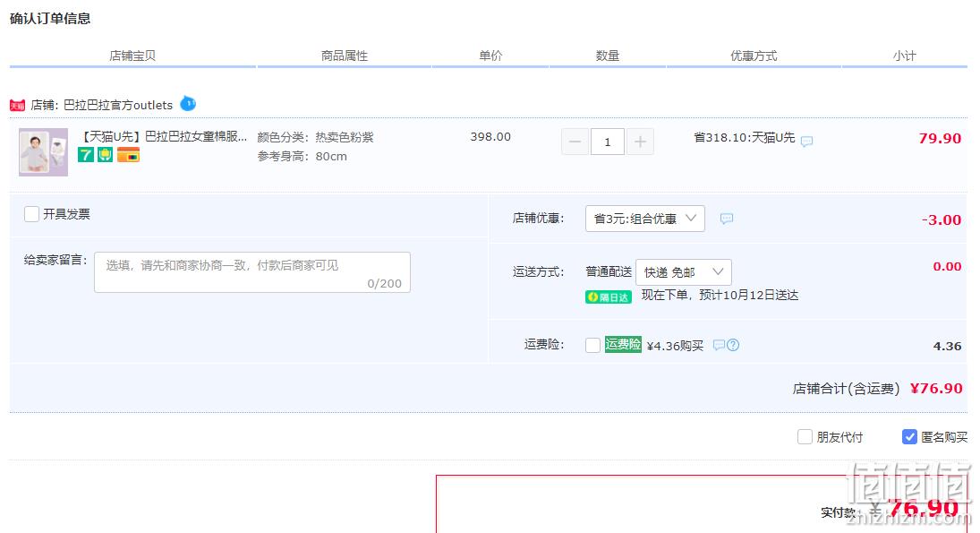This screenshot has height=533, width=980.
Task: Click the Tmall logo icon beside the store name
Action: point(17,106)
